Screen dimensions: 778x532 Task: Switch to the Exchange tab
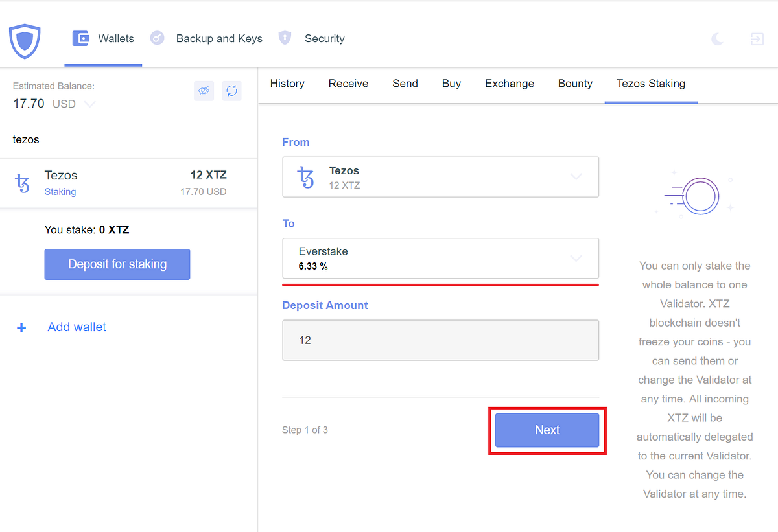click(x=510, y=84)
